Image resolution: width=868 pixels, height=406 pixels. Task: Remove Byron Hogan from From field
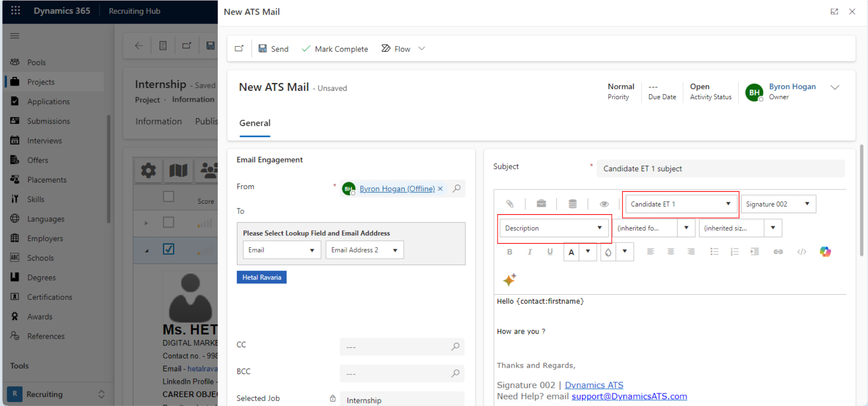coord(440,189)
